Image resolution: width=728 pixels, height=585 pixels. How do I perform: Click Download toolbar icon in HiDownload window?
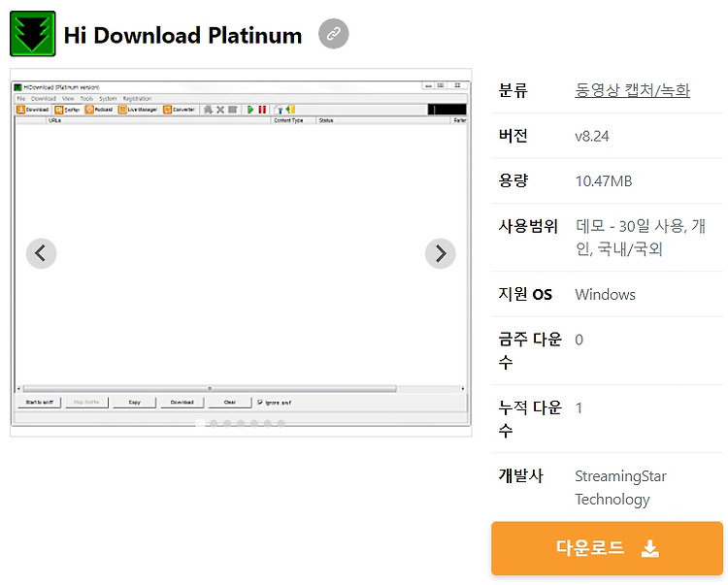32,110
